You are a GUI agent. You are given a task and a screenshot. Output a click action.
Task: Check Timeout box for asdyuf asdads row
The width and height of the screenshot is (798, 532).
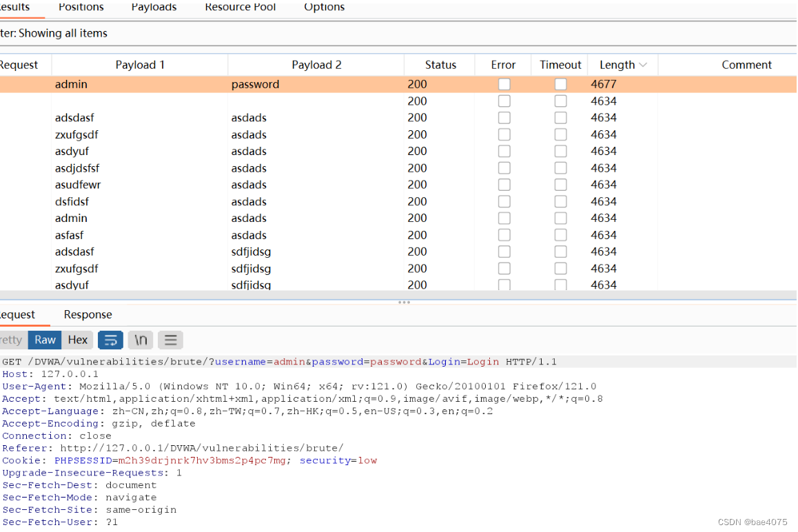click(x=560, y=152)
